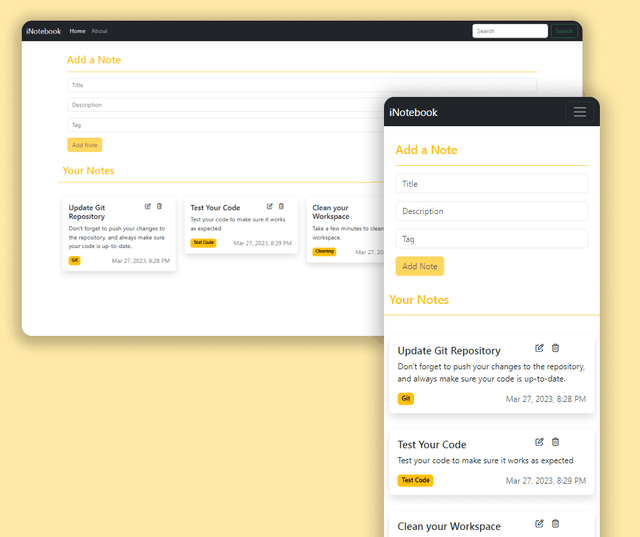This screenshot has width=640, height=537.
Task: Click Test Your Code title in mobile view
Action: click(x=432, y=444)
